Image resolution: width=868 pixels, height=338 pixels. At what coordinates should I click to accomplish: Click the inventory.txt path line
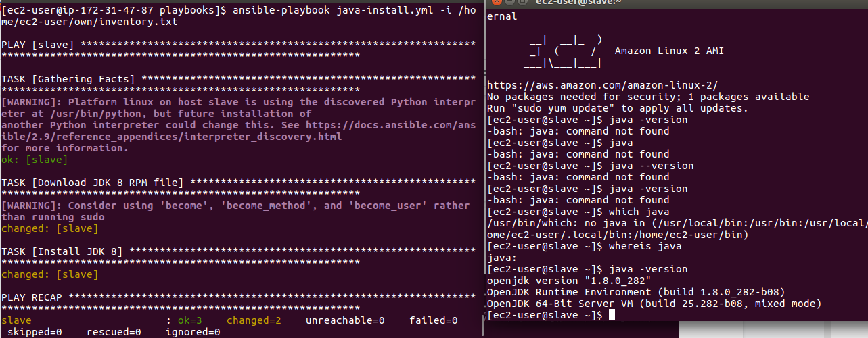click(x=89, y=22)
